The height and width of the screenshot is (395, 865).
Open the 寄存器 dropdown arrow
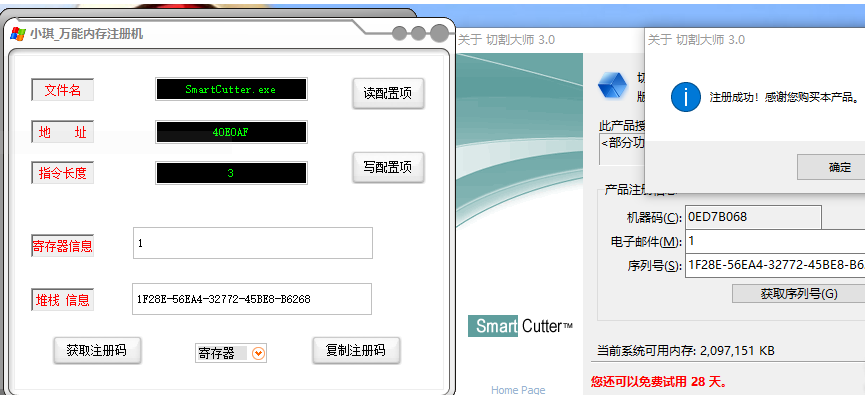point(258,353)
